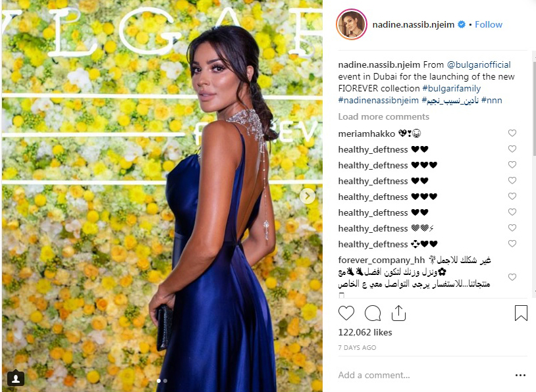The height and width of the screenshot is (392, 536).
Task: Open nadine.nassib.njeim profile picture
Action: pyautogui.click(x=352, y=24)
